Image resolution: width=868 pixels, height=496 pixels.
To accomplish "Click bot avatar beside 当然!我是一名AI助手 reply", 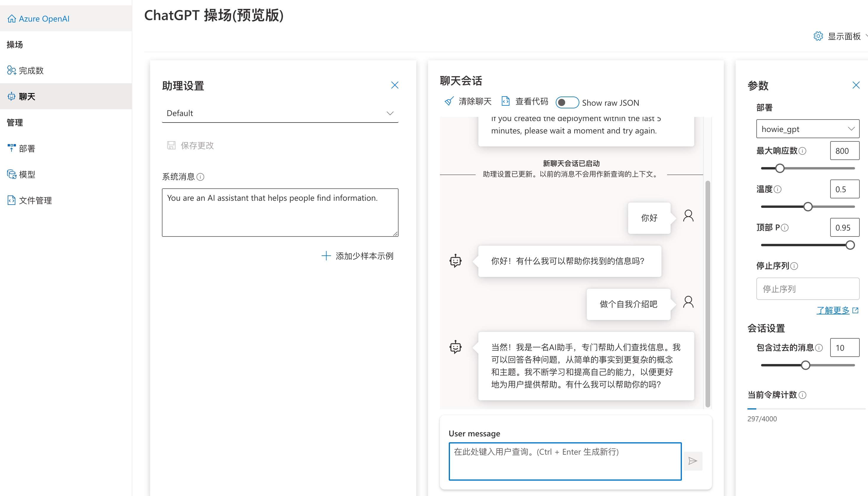I will [455, 347].
